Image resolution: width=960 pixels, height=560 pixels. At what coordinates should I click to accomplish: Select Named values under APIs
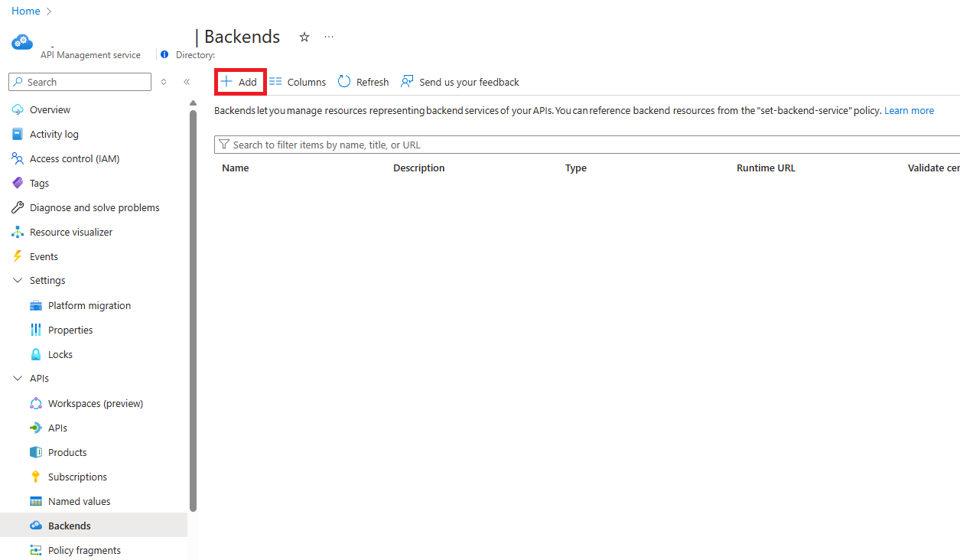click(78, 500)
